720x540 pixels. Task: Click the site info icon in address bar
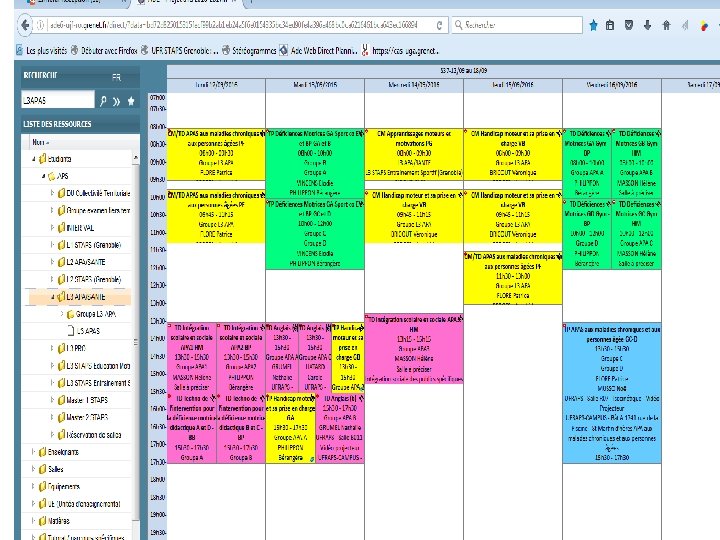click(40, 25)
